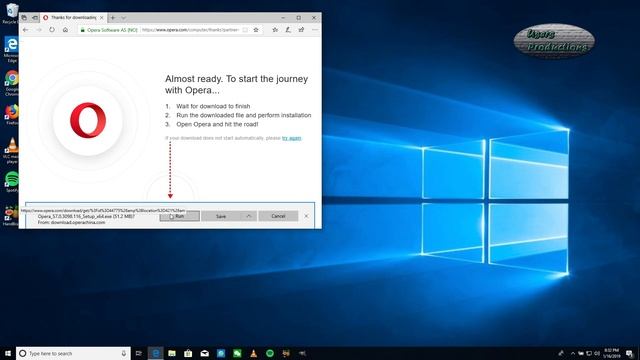Open the Edge favorites hub
Viewport: 640px width, 360px height.
coord(275,30)
